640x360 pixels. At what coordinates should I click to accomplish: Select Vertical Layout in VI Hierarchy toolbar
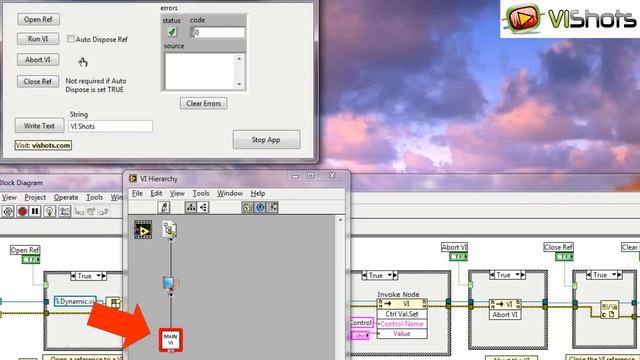(x=191, y=207)
